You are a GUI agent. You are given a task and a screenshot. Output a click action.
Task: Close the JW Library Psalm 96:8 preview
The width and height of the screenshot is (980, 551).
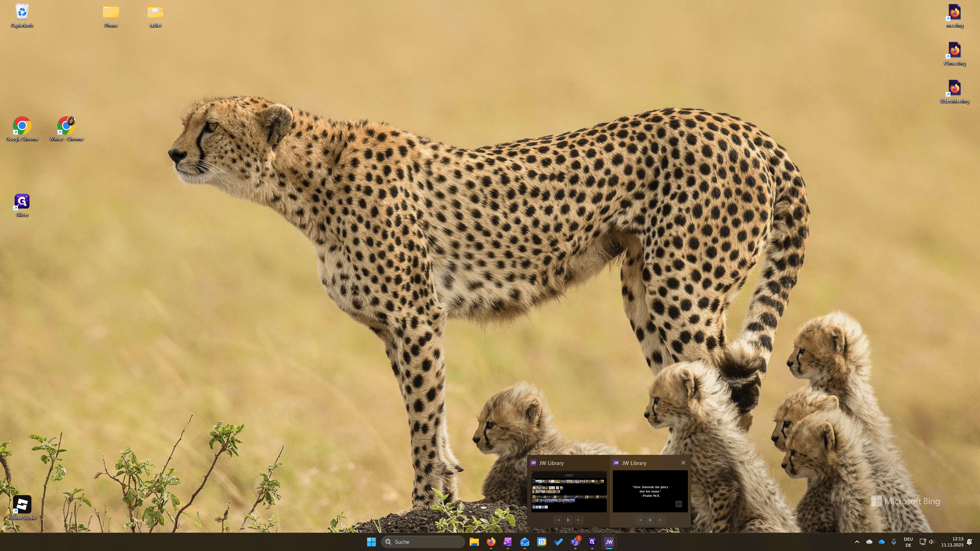tap(683, 463)
